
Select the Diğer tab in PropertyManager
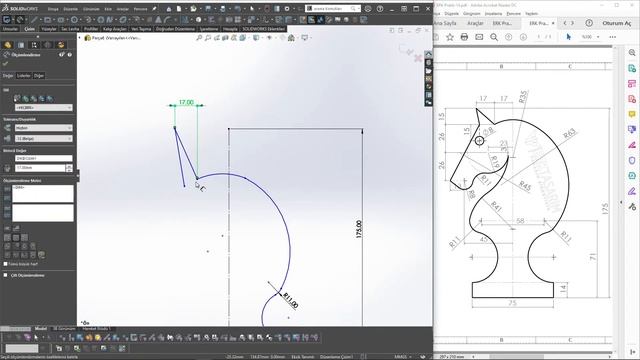click(x=39, y=76)
